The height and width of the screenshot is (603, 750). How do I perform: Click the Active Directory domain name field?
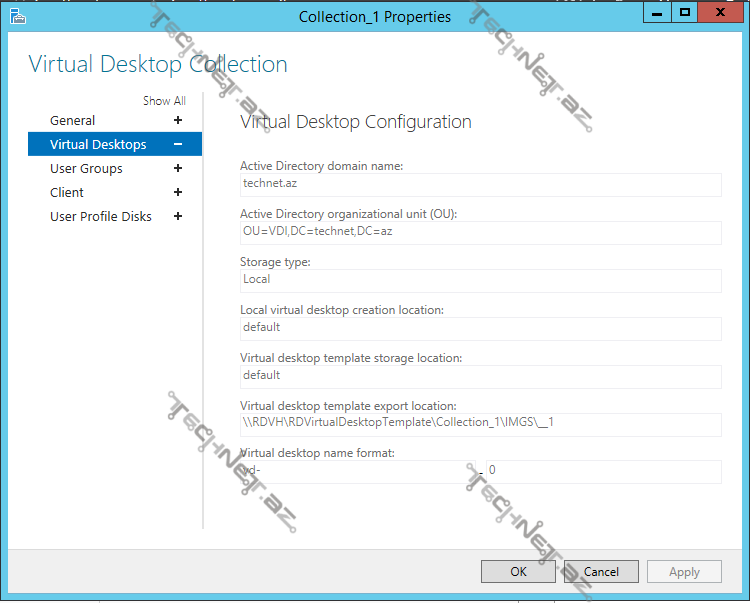click(480, 184)
